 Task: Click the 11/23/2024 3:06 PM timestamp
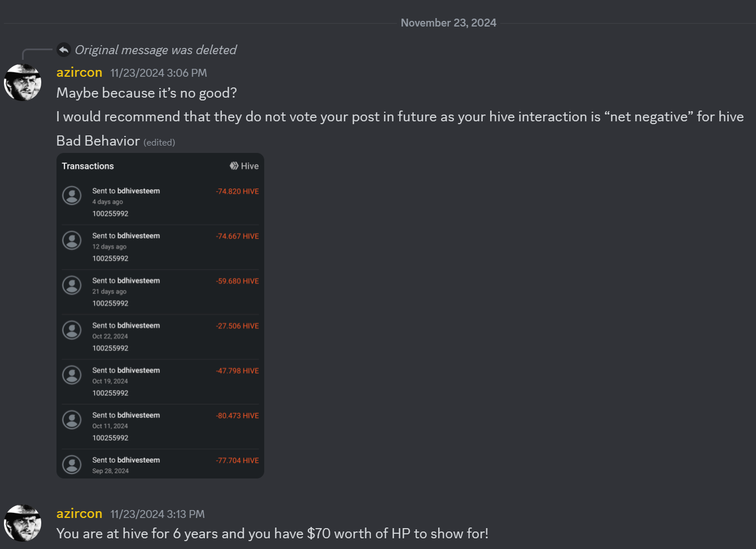(159, 73)
